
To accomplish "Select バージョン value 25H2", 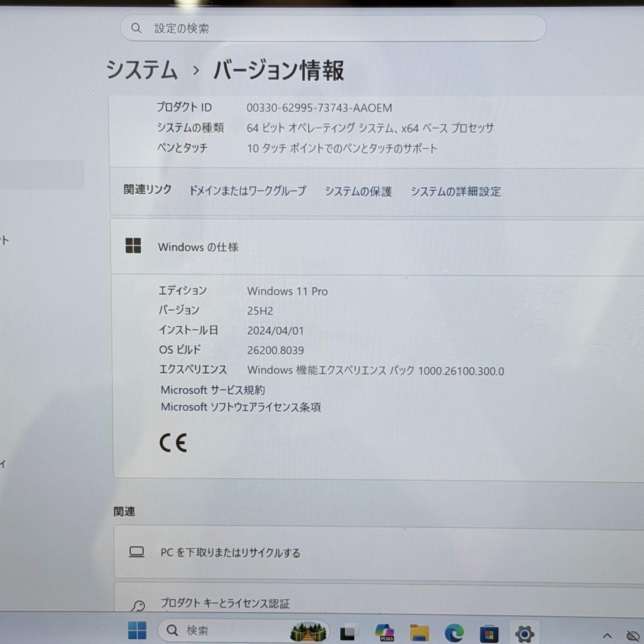I will 260,311.
